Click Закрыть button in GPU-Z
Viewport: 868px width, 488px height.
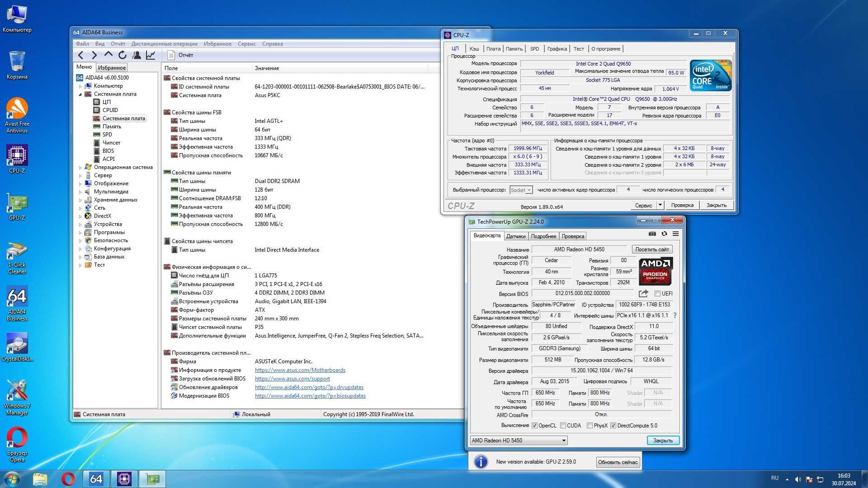[x=663, y=441]
